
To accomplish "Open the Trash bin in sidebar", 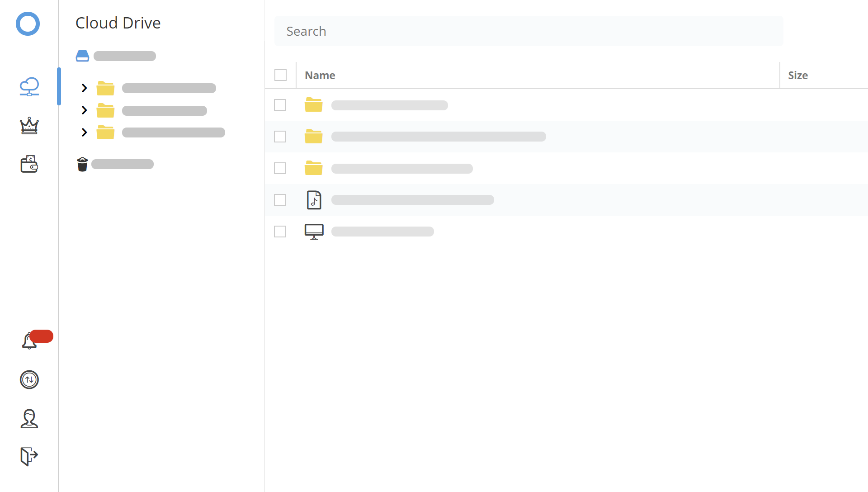I will click(x=82, y=164).
